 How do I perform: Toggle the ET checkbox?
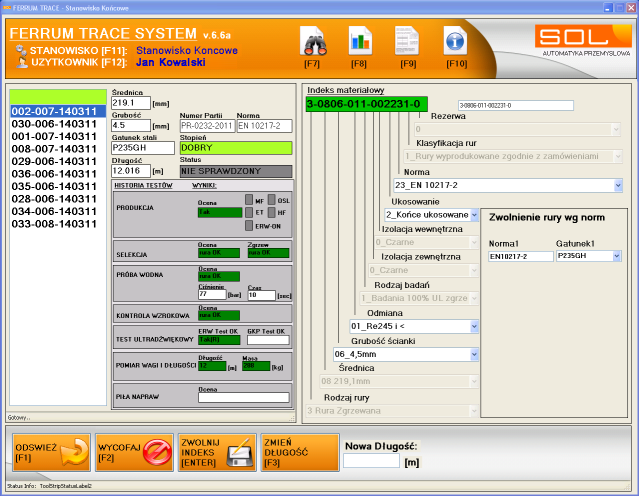(x=249, y=212)
